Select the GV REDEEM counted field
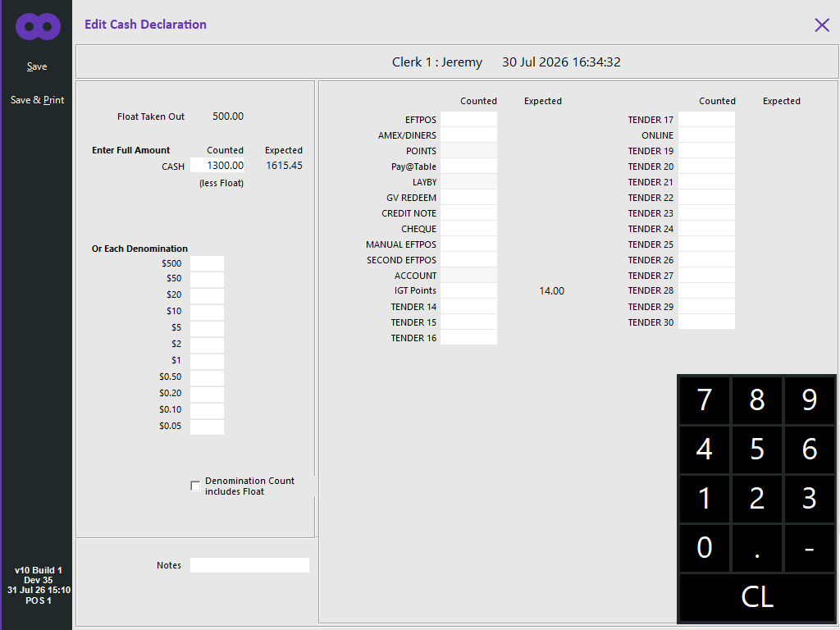 [468, 197]
